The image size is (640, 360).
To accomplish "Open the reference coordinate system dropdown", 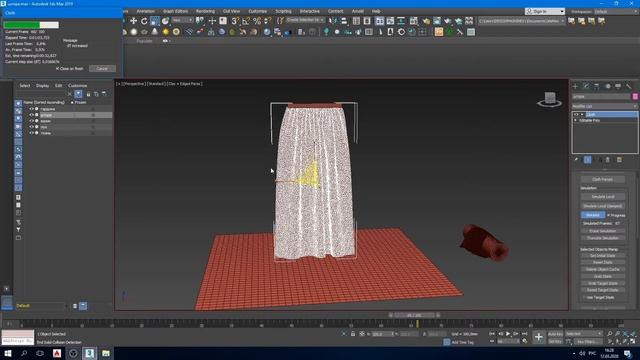I will click(182, 20).
